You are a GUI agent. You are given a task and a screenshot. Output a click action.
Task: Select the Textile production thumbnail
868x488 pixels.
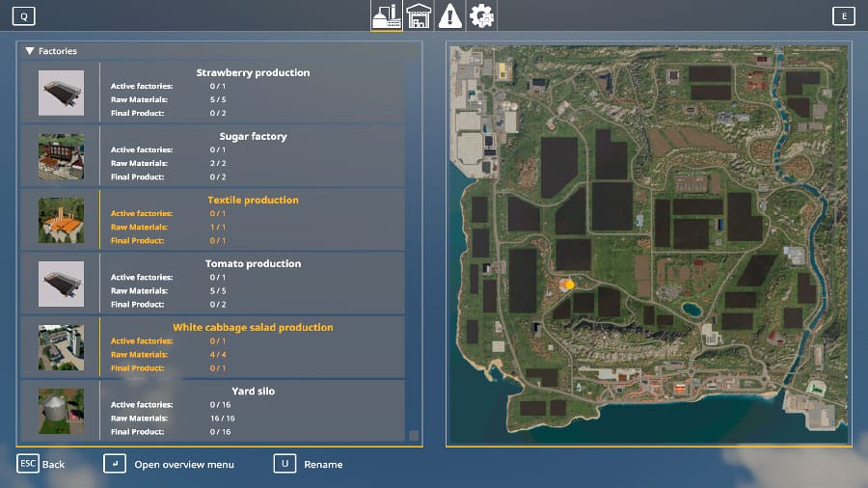61,220
